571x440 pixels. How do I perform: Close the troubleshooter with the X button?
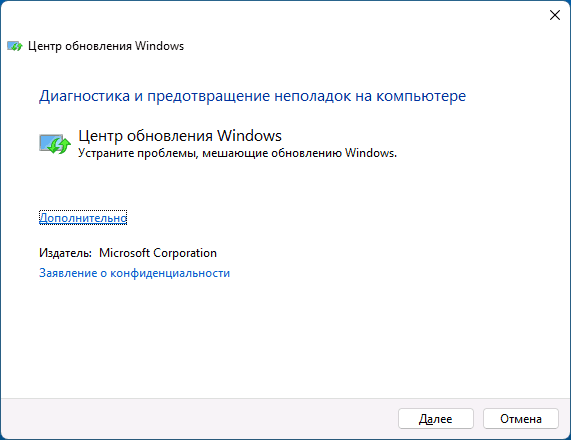pyautogui.click(x=555, y=15)
